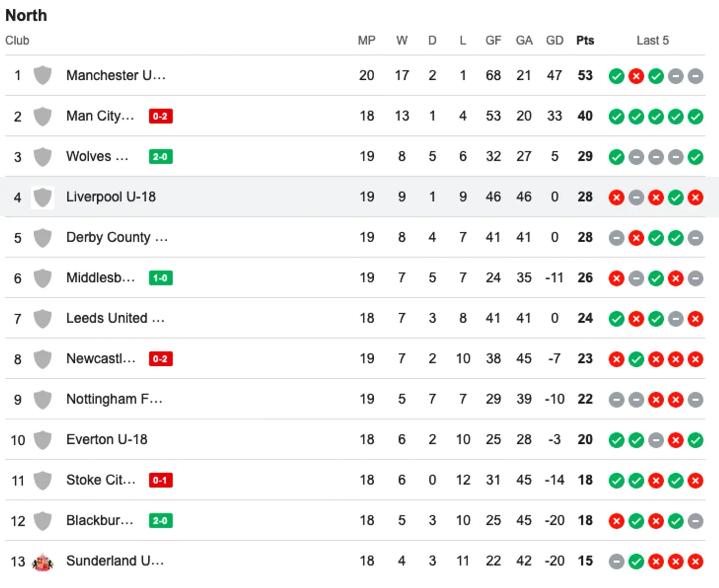Image resolution: width=719 pixels, height=588 pixels.
Task: Open the Everton U-18 club link
Action: click(x=107, y=439)
